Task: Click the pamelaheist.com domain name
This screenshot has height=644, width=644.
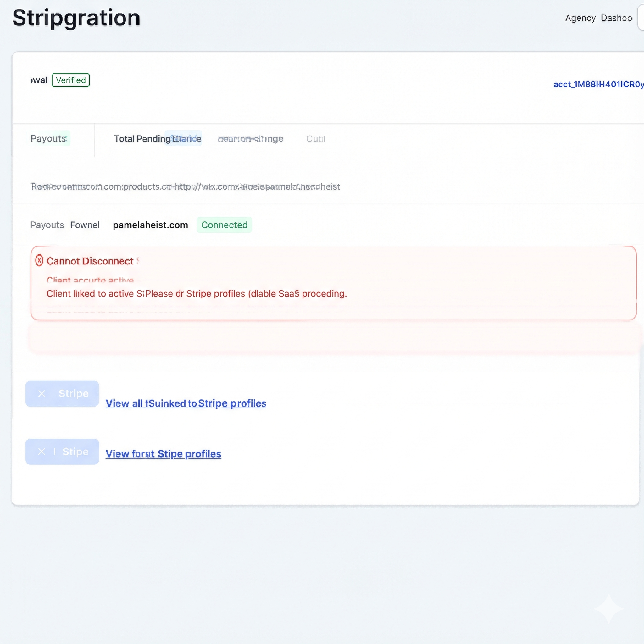Action: pyautogui.click(x=150, y=225)
